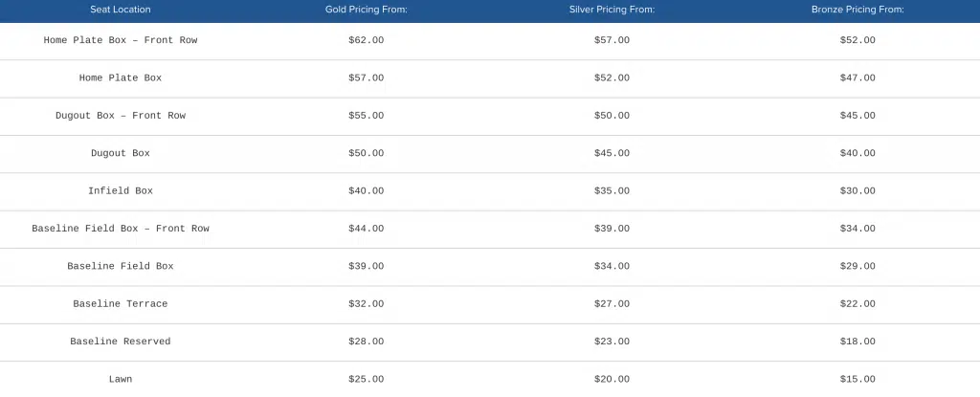980x397 pixels.
Task: Click the Seat Location column header
Action: point(121,10)
